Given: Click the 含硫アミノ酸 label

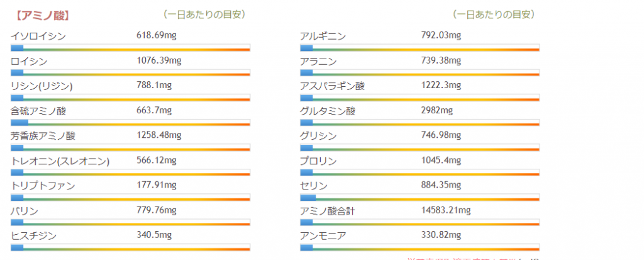Looking at the screenshot, I should pyautogui.click(x=38, y=111).
